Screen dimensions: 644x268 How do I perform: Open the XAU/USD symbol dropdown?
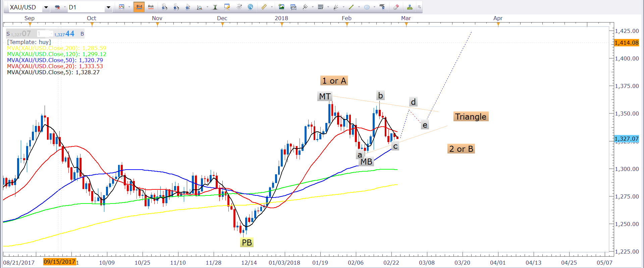(46, 7)
